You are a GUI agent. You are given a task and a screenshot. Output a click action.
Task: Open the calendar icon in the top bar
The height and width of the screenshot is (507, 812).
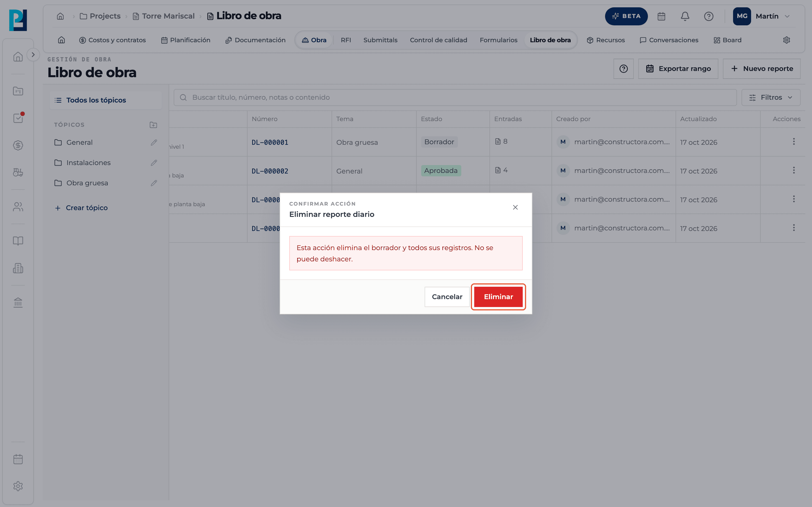tap(661, 16)
